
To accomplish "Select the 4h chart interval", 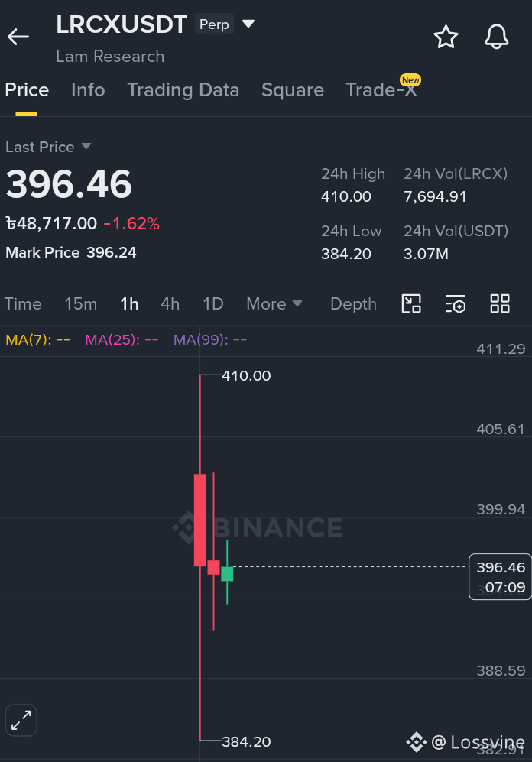I will [x=170, y=303].
